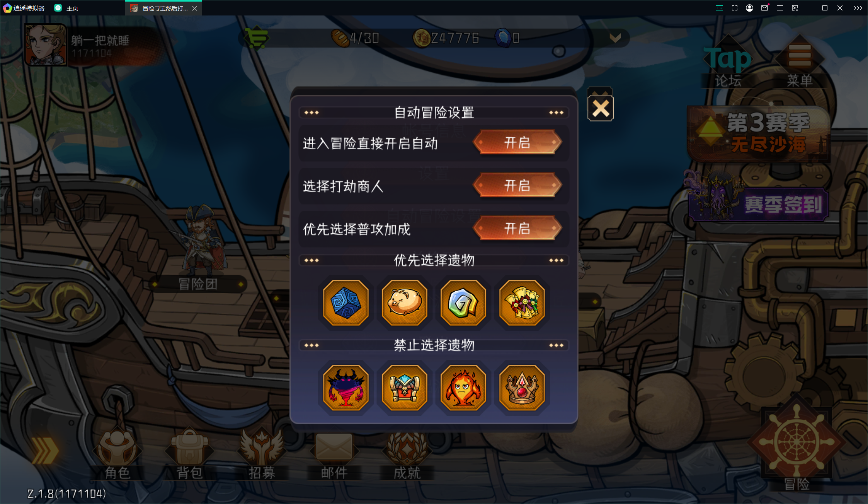Toggle prioritize normal attack bonus
This screenshot has height=504, width=868.
click(517, 228)
